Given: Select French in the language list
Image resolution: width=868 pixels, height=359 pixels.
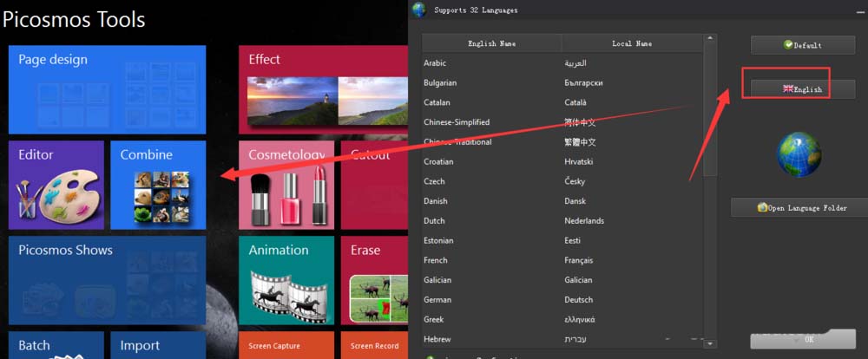Looking at the screenshot, I should click(562, 260).
